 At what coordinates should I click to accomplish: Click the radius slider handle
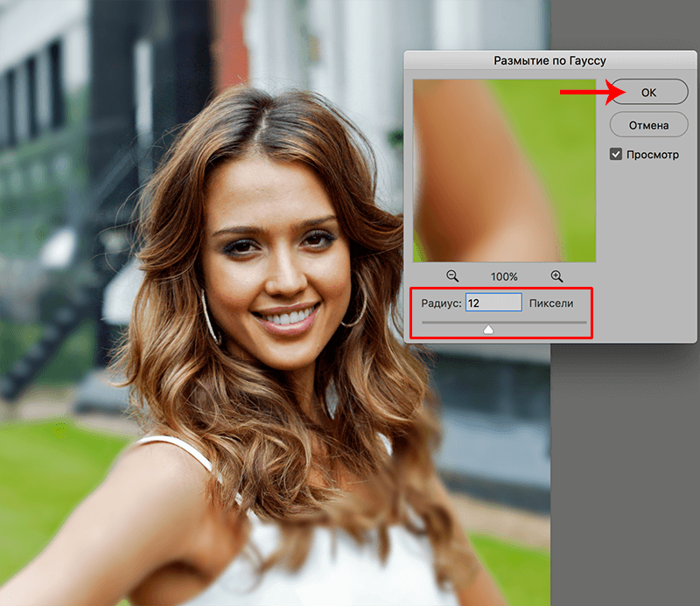point(489,330)
